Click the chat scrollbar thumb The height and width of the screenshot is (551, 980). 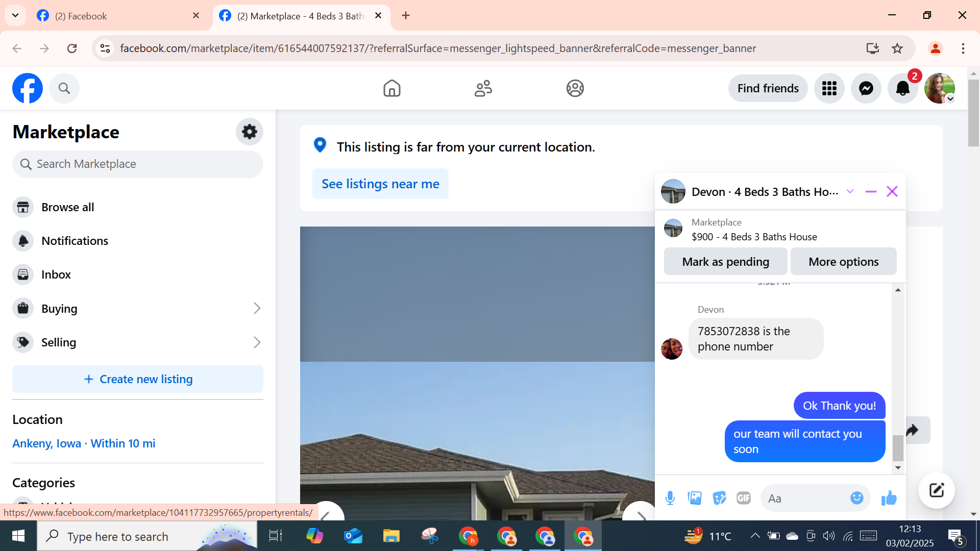tap(898, 448)
